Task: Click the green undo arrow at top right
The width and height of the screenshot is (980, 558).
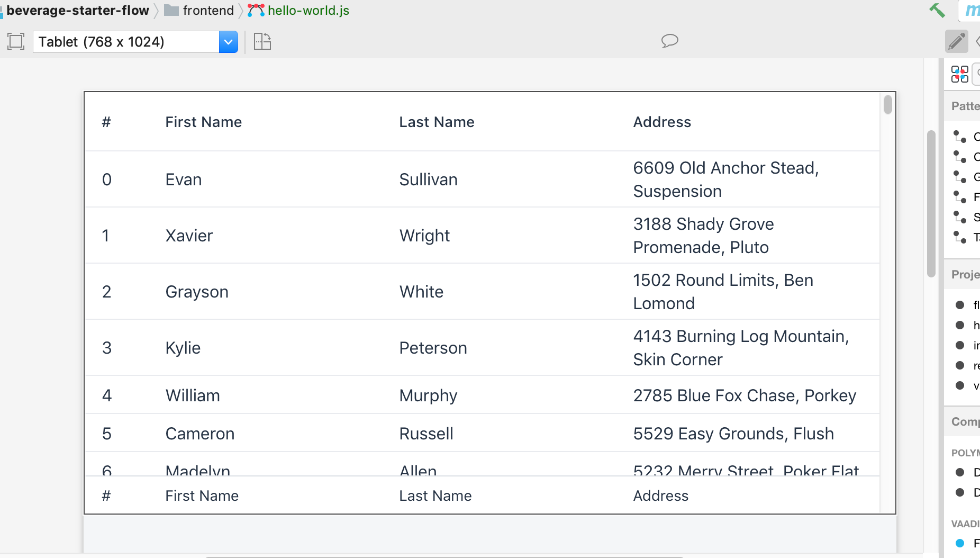Action: [x=938, y=10]
